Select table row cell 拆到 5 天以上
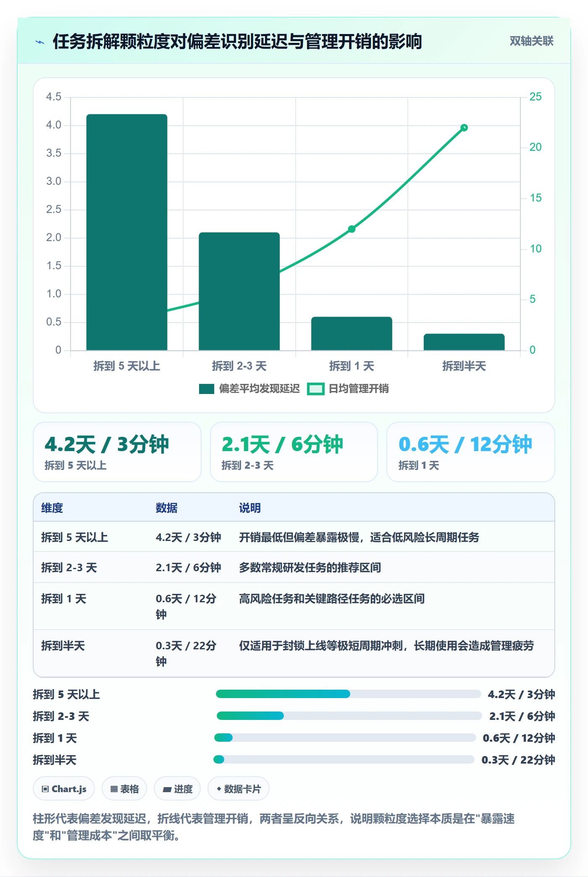Screen dimensions: 588x877 75,537
